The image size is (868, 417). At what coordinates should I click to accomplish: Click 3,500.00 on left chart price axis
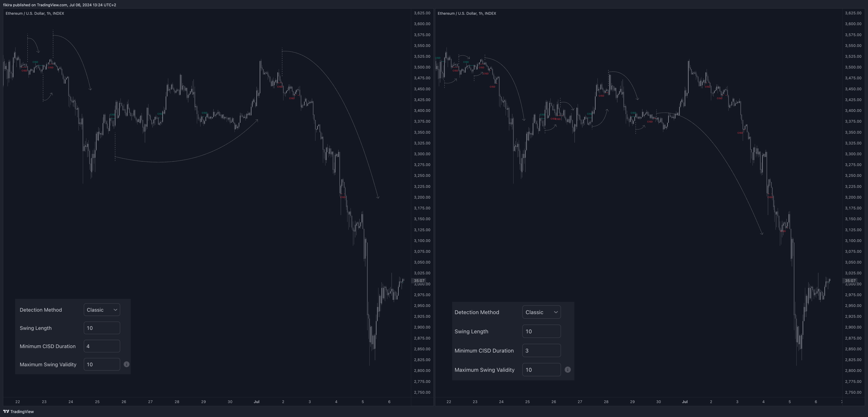pos(422,67)
